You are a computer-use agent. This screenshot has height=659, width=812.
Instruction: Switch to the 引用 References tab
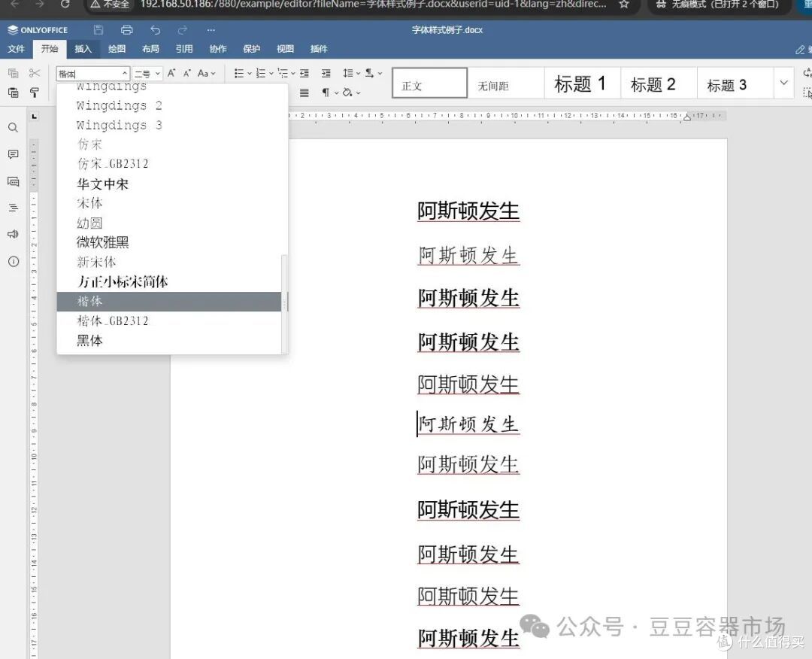[184, 49]
